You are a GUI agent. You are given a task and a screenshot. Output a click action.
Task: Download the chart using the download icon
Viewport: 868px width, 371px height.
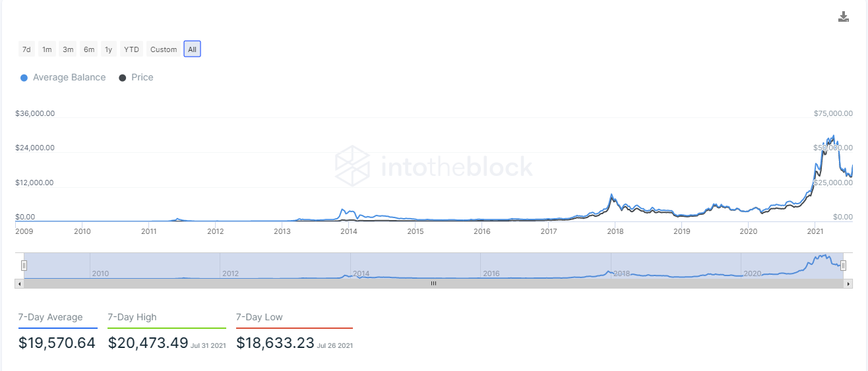843,17
